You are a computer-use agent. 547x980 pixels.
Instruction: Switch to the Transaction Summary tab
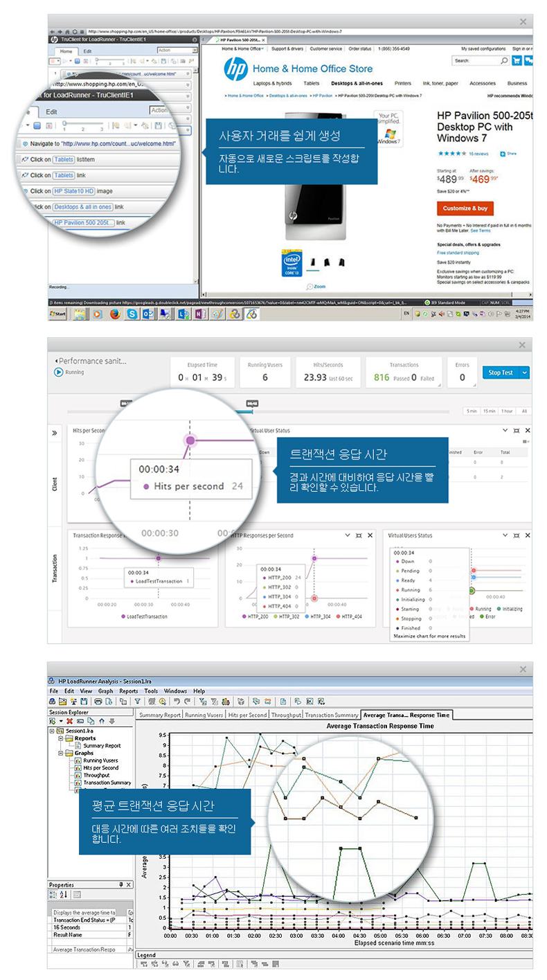332,715
